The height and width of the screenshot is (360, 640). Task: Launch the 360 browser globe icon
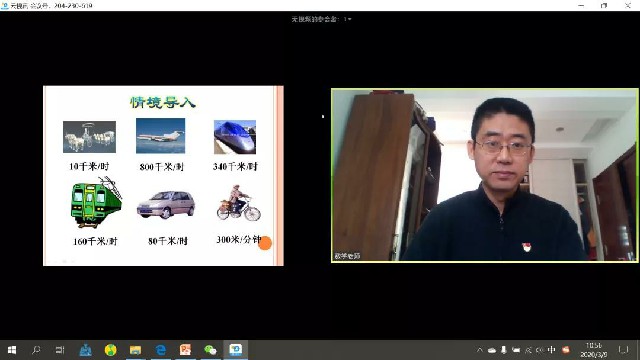[x=110, y=350]
